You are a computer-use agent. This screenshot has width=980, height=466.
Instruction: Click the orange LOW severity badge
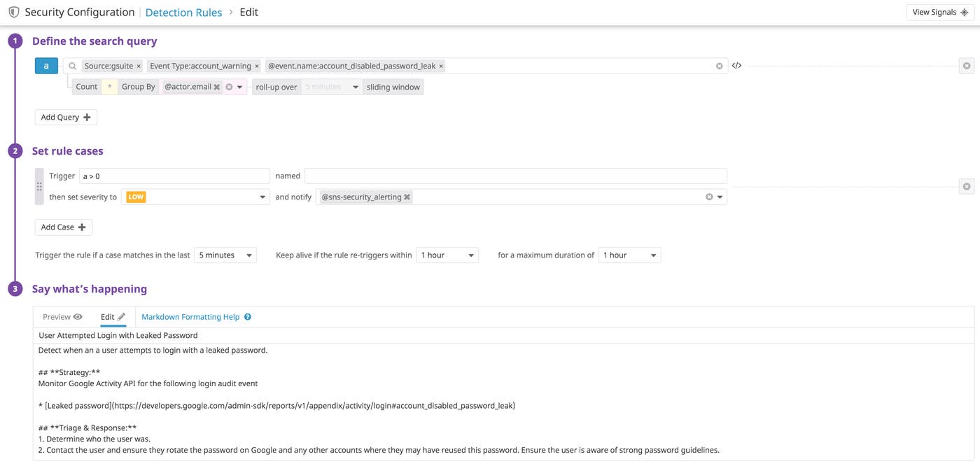135,197
